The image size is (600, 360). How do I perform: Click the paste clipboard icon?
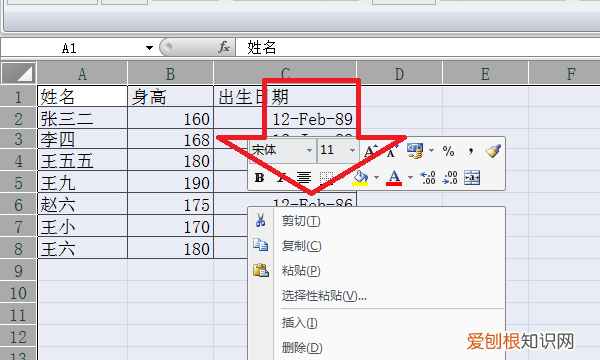tap(261, 270)
